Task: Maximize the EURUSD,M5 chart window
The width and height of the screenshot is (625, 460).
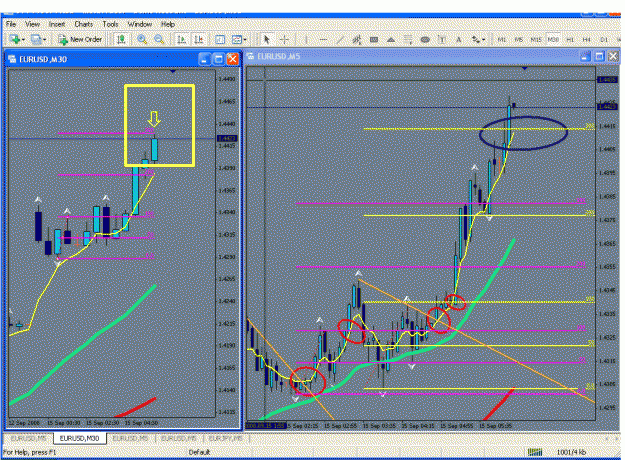Action: [599, 56]
